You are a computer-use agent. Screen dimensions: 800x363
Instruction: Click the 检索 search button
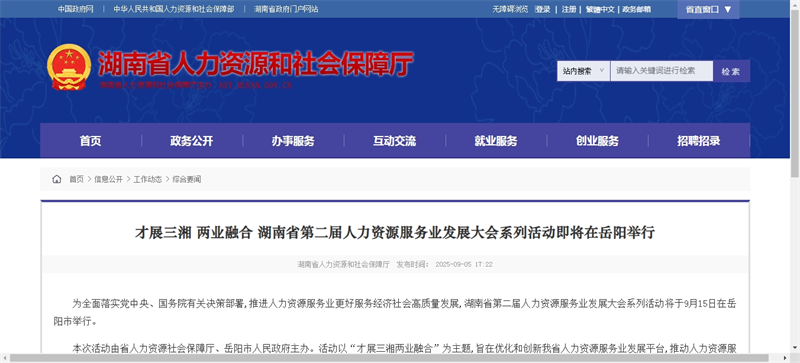(x=731, y=71)
